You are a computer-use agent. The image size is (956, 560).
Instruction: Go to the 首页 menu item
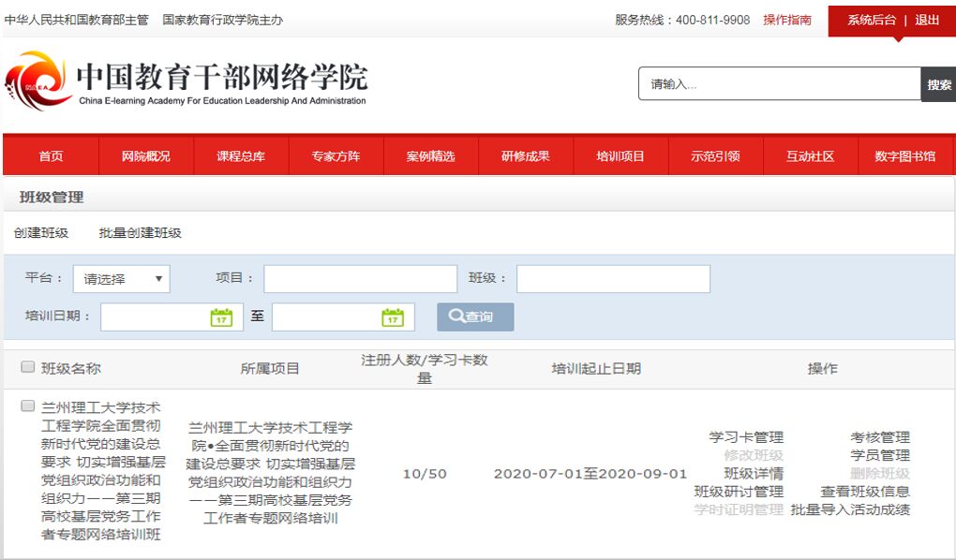click(x=51, y=155)
